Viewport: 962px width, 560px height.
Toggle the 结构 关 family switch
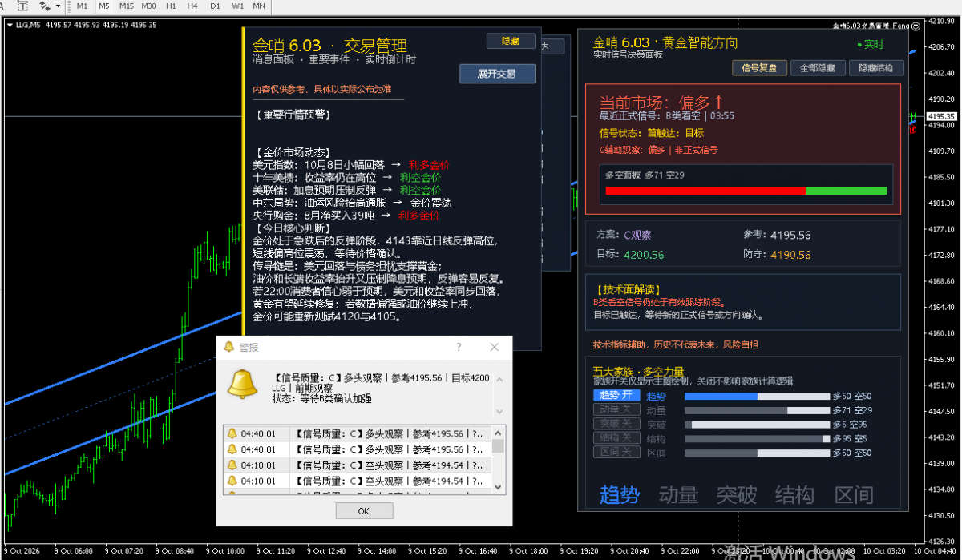(616, 438)
